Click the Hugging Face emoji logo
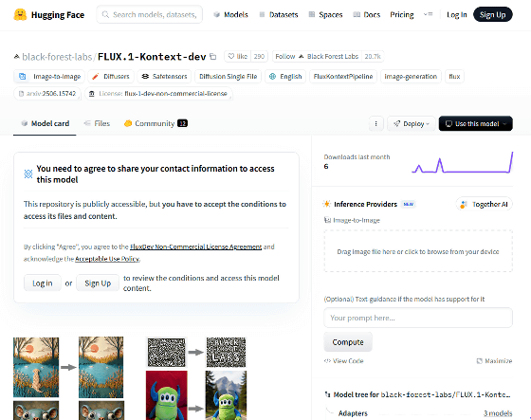Viewport: 531px width, 420px height. [20, 14]
